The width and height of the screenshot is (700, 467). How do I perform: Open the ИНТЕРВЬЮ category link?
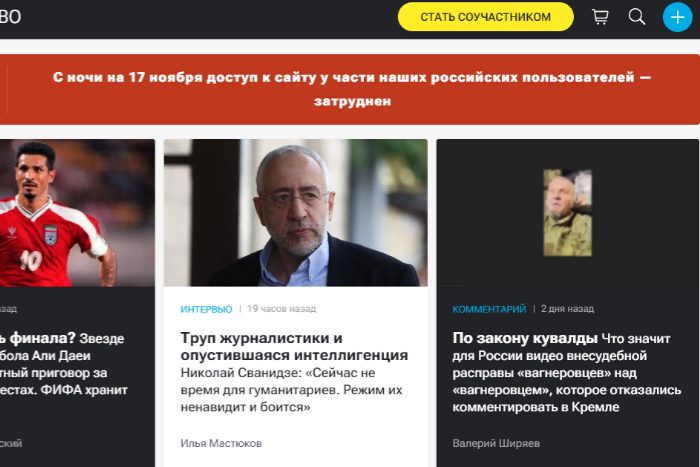click(x=206, y=309)
